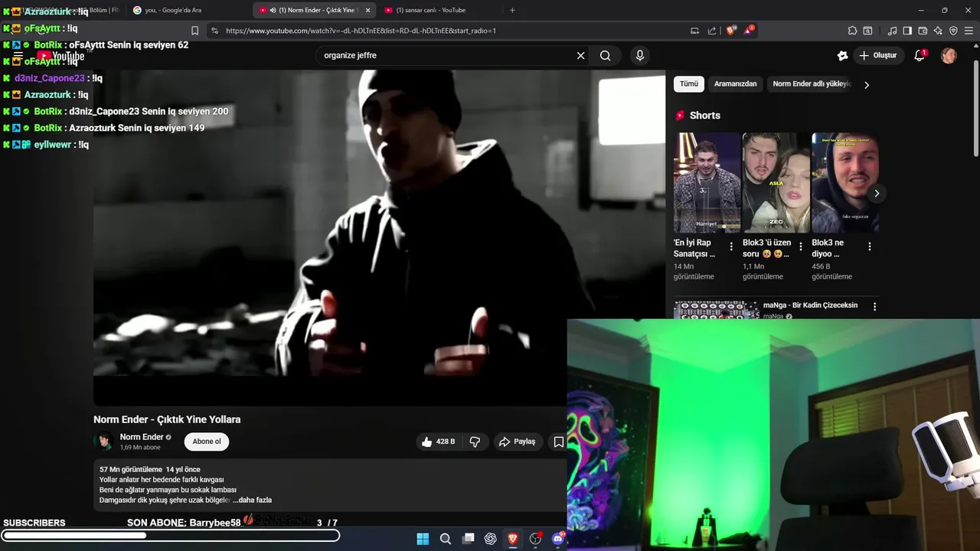
Task: Open a new browser tab with plus
Action: (x=512, y=10)
